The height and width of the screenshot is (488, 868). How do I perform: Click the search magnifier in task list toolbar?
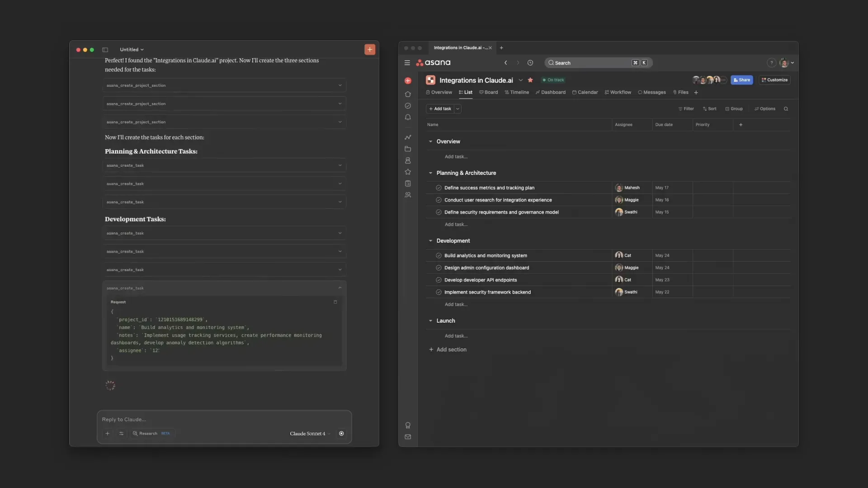pyautogui.click(x=786, y=109)
